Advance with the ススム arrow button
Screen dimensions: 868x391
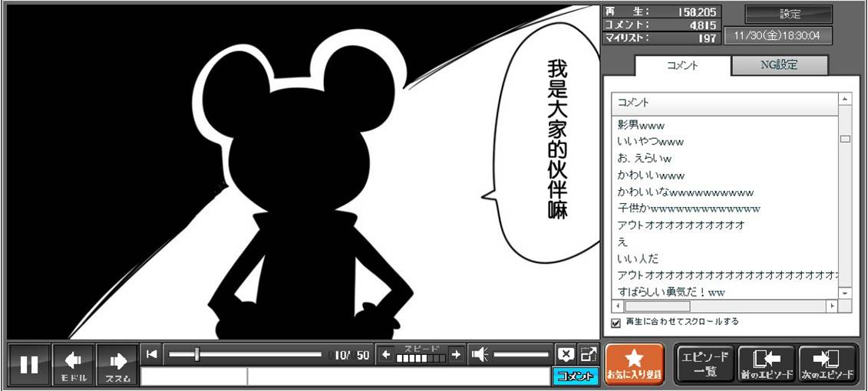pyautogui.click(x=117, y=365)
